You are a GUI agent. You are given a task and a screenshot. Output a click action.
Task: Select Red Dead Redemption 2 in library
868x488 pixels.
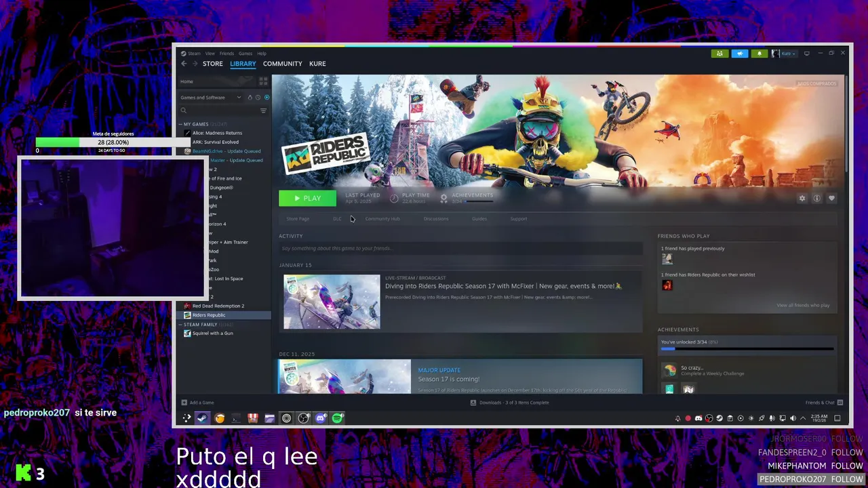tap(218, 306)
